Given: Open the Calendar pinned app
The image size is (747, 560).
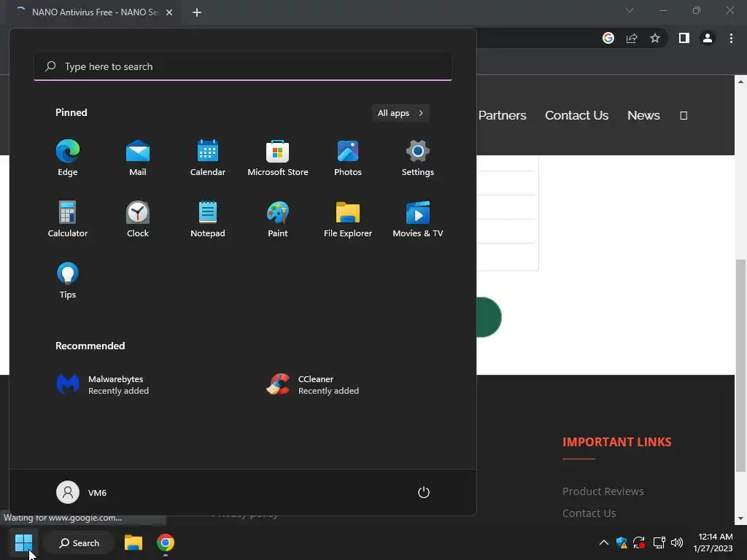Looking at the screenshot, I should pyautogui.click(x=208, y=158).
